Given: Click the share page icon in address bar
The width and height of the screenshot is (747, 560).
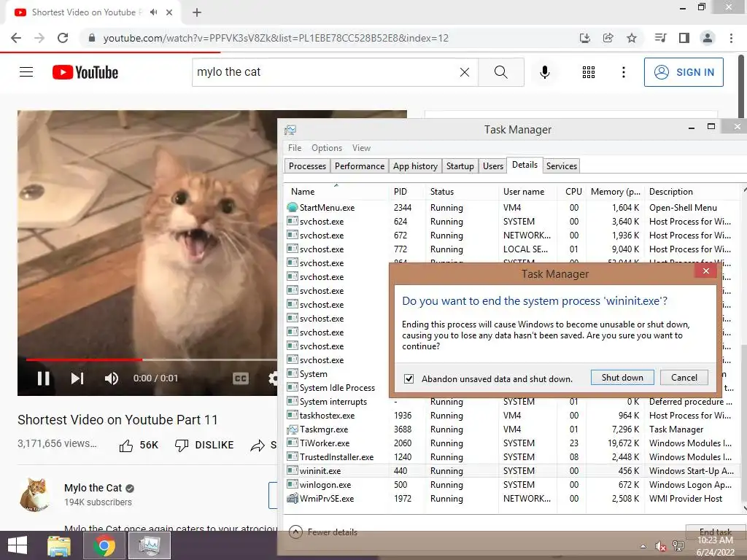Looking at the screenshot, I should [608, 38].
